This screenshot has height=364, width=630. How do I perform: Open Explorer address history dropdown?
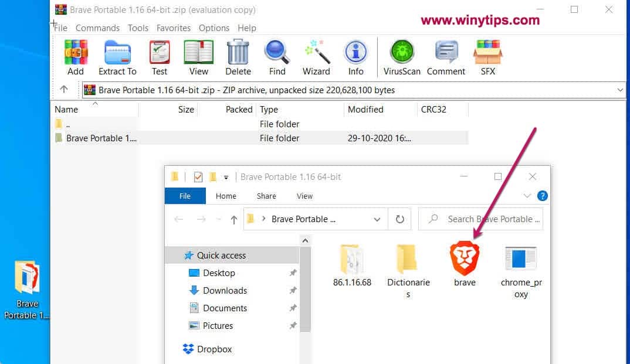(377, 219)
